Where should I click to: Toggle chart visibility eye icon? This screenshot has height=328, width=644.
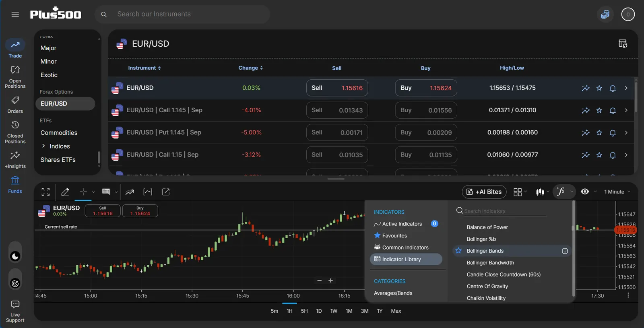[585, 192]
